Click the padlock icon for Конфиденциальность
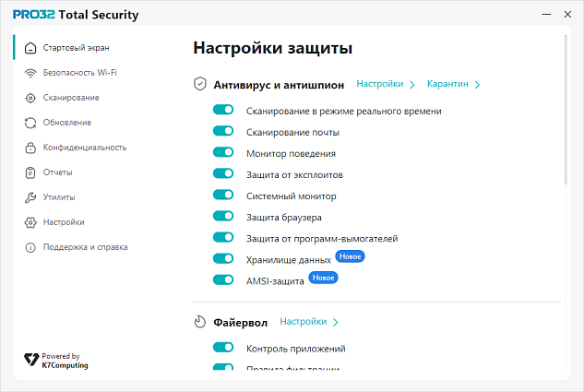Image resolution: width=584 pixels, height=392 pixels. pyautogui.click(x=30, y=148)
